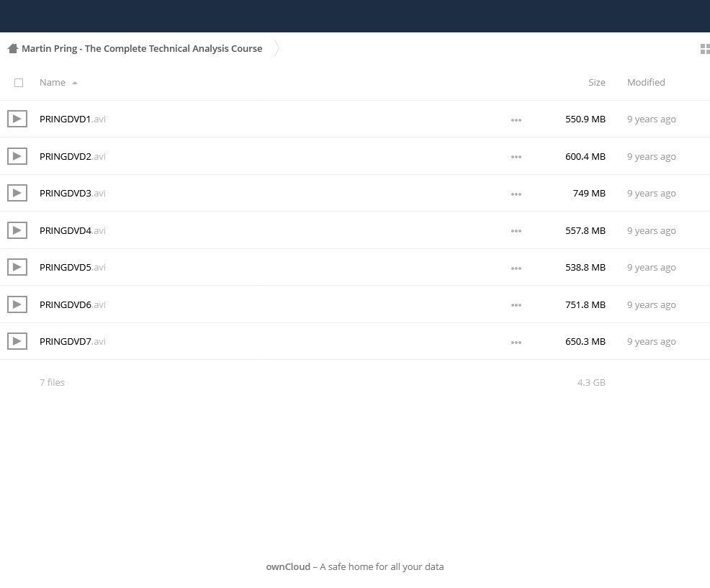
Task: Open the more-actions menu for PRINGDVD2.avi
Action: pos(516,157)
